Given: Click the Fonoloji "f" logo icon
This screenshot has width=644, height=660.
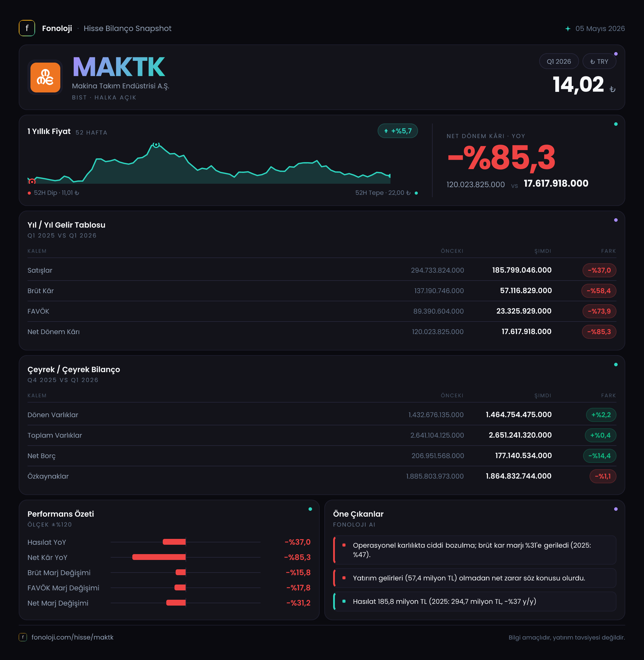Looking at the screenshot, I should click(x=27, y=28).
